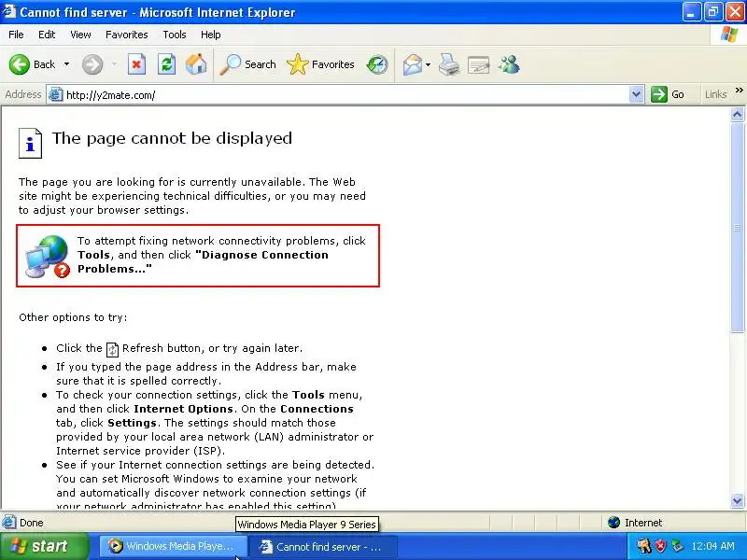Click the first system tray icon
The height and width of the screenshot is (560, 747).
(643, 546)
